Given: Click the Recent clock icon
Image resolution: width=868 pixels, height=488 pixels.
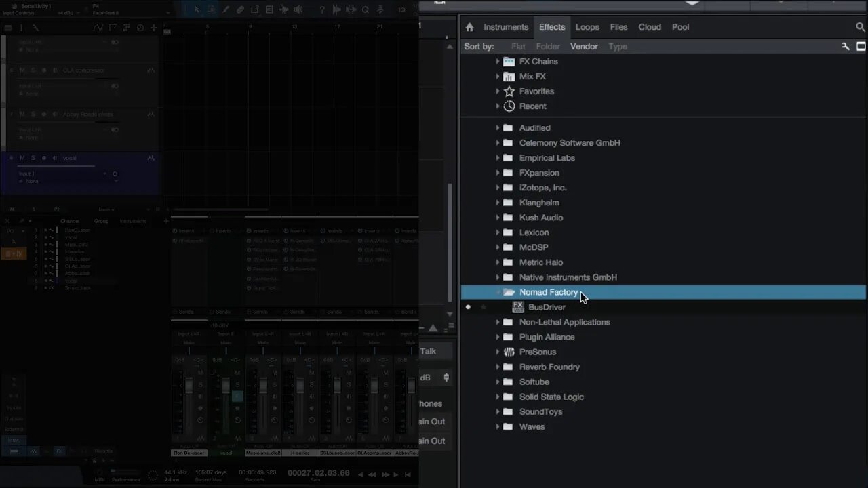Looking at the screenshot, I should [509, 106].
